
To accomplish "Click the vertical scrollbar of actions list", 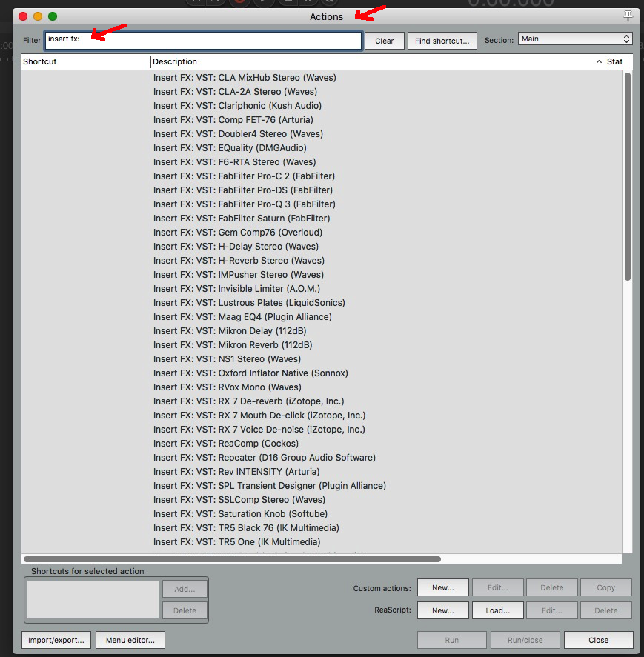I will pyautogui.click(x=627, y=176).
